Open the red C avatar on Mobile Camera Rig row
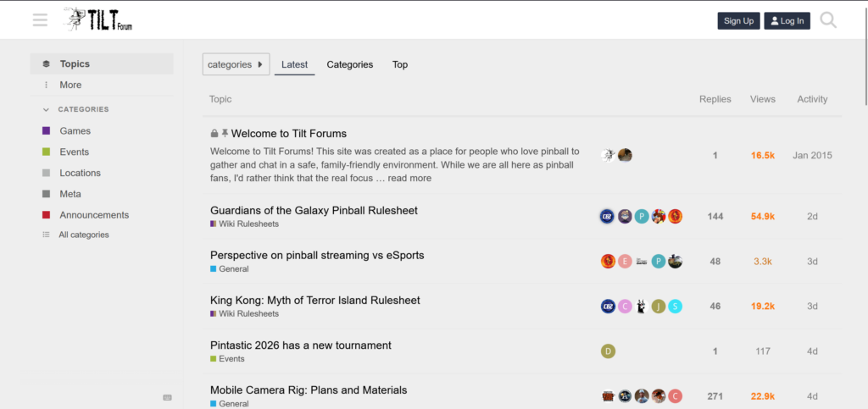The height and width of the screenshot is (409, 868). click(x=675, y=396)
